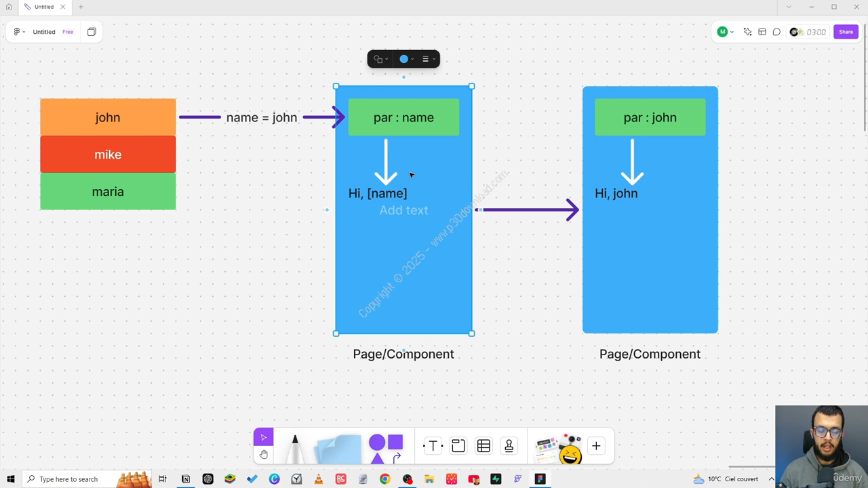This screenshot has width=868, height=488.
Task: Show hidden system tray icons
Action: (771, 479)
